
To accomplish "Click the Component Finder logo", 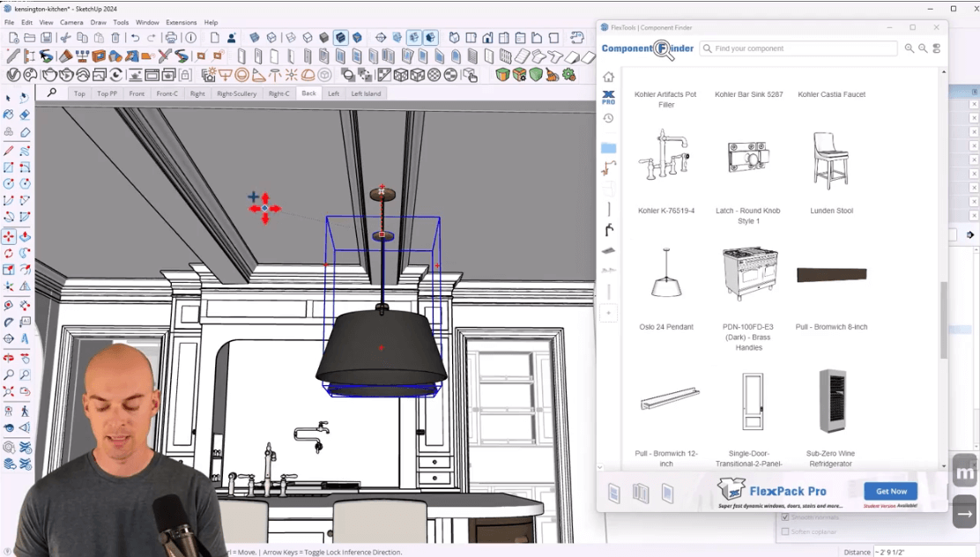I will pyautogui.click(x=648, y=48).
